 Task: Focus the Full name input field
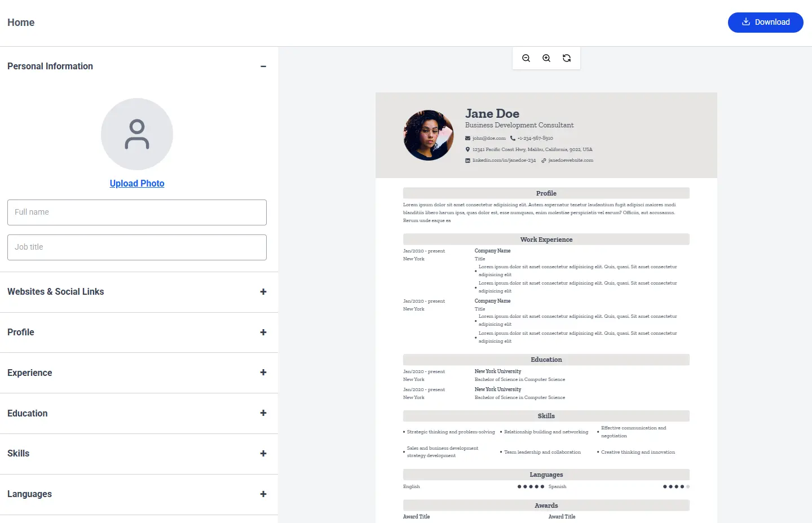(137, 212)
